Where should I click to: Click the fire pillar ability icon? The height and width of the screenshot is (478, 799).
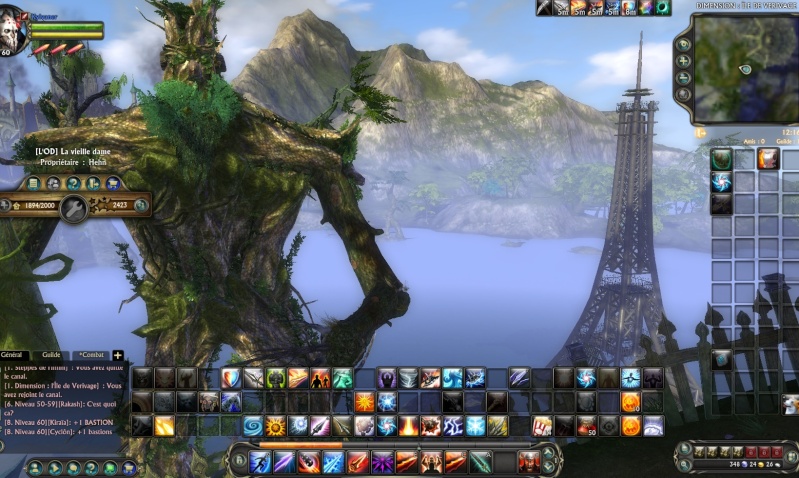point(408,426)
